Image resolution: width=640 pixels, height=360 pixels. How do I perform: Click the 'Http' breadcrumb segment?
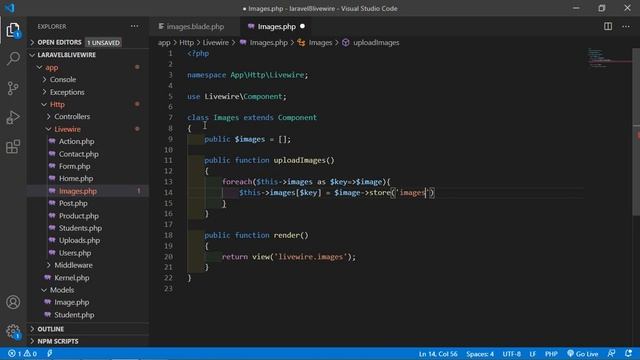(187, 42)
